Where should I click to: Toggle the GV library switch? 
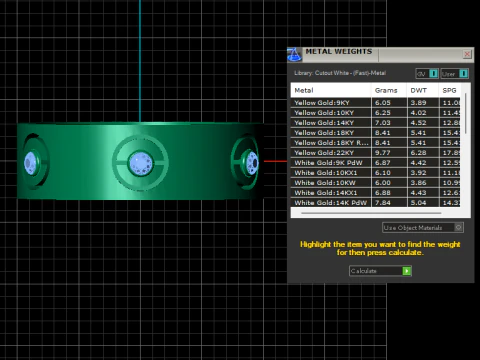click(x=427, y=74)
